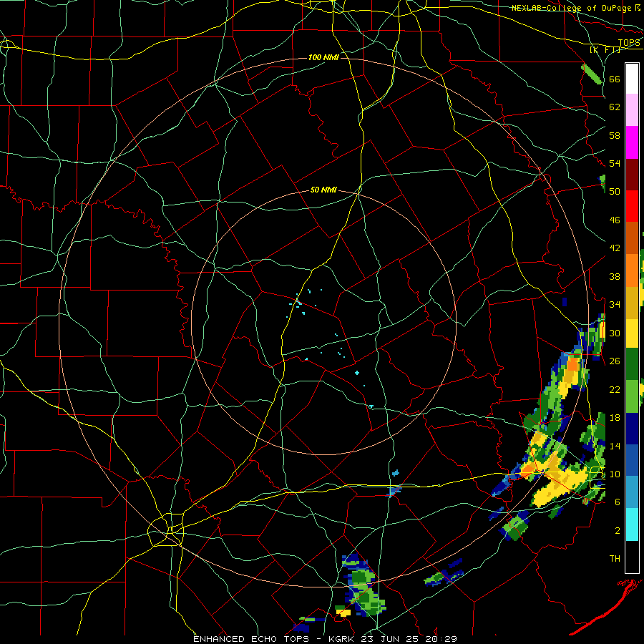The width and height of the screenshot is (644, 644).
Task: Click the '50 NMI' range ring label
Action: pos(323,190)
